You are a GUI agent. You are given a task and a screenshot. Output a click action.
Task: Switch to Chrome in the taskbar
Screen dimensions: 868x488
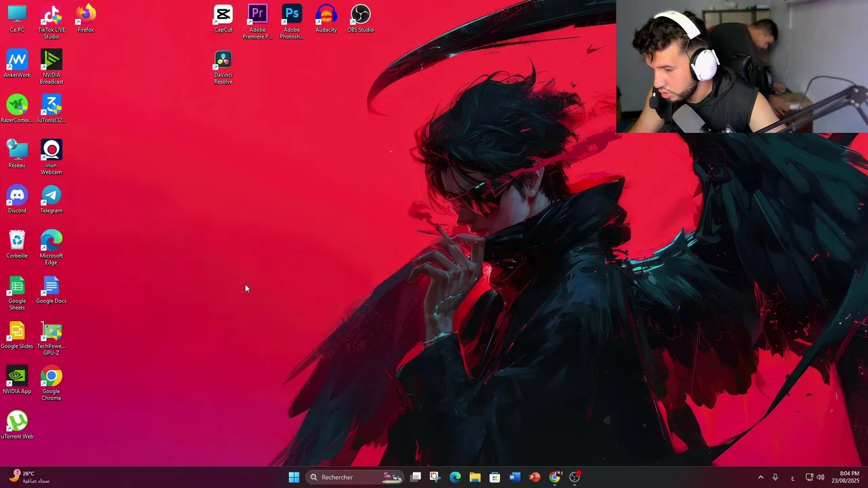click(555, 477)
